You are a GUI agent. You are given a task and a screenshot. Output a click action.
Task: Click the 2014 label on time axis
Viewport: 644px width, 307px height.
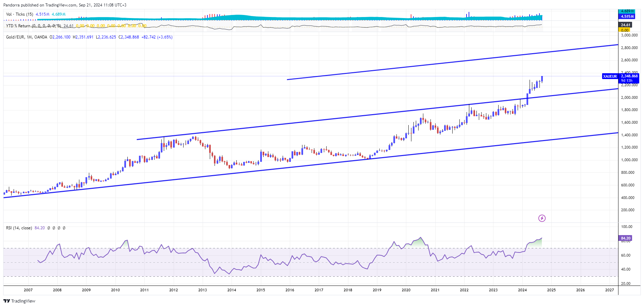tap(232, 290)
